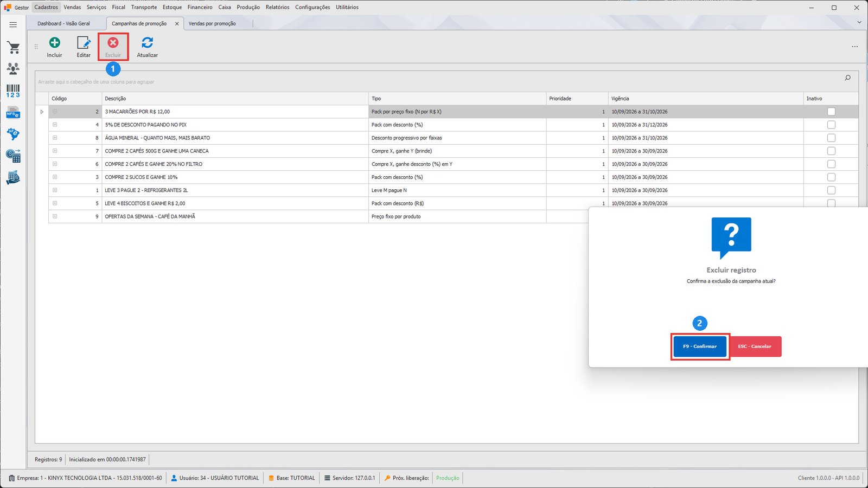The width and height of the screenshot is (868, 488).
Task: Confirm deletion with F9 - Confirmar
Action: [x=700, y=346]
